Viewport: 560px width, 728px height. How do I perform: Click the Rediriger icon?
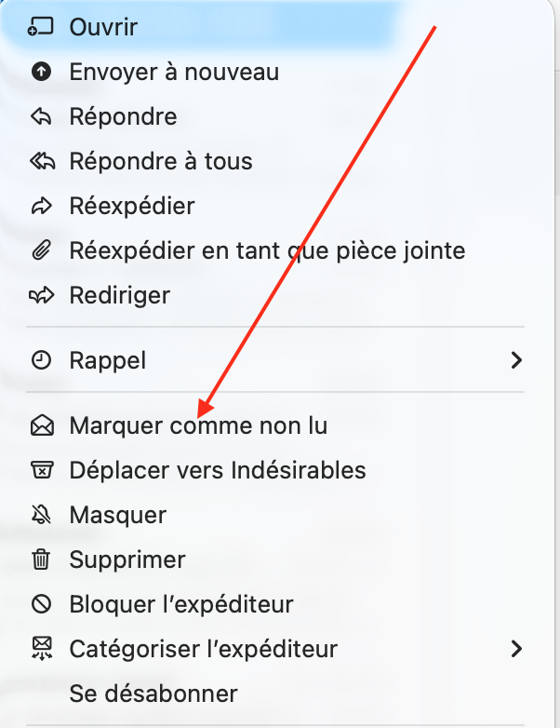42,295
